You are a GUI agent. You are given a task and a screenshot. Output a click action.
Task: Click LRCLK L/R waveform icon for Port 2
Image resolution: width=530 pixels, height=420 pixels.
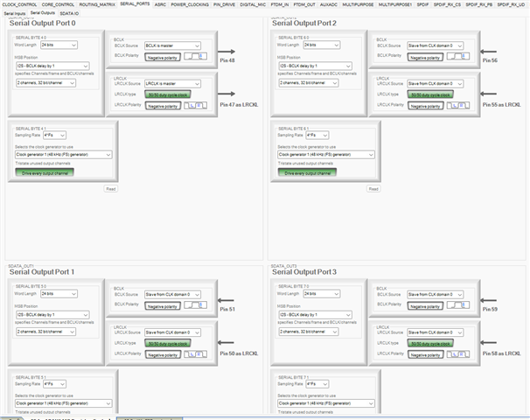[458, 106]
